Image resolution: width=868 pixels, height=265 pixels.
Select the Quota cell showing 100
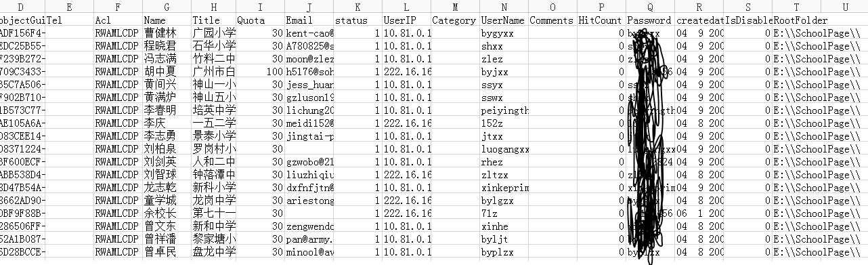(261, 72)
